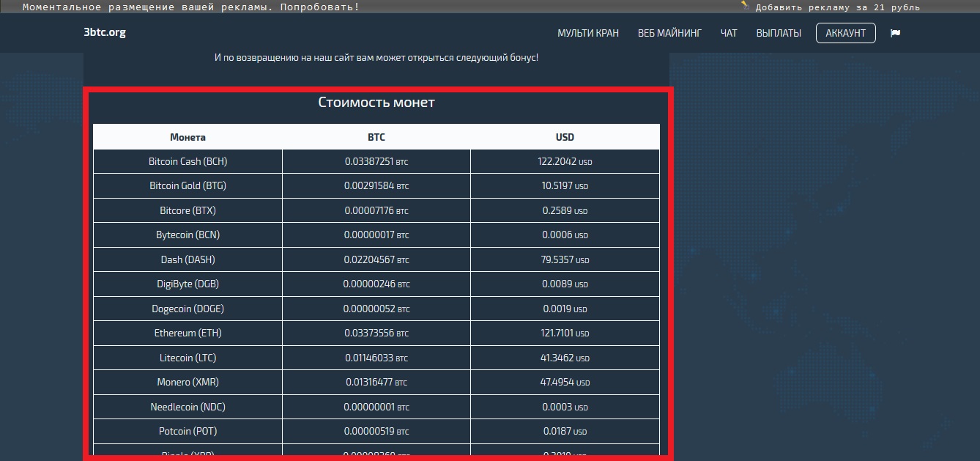Click BTC value 0.00000052
This screenshot has width=980, height=461.
pyautogui.click(x=376, y=309)
